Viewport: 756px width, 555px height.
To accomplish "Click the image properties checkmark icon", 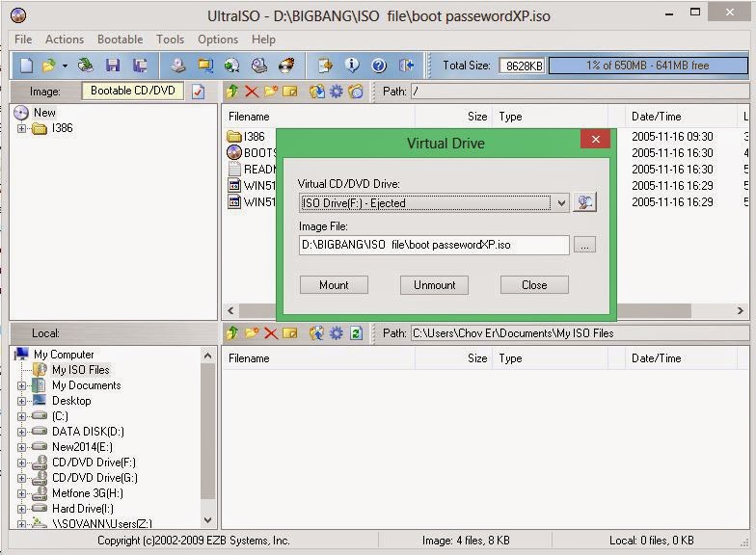I will (199, 92).
